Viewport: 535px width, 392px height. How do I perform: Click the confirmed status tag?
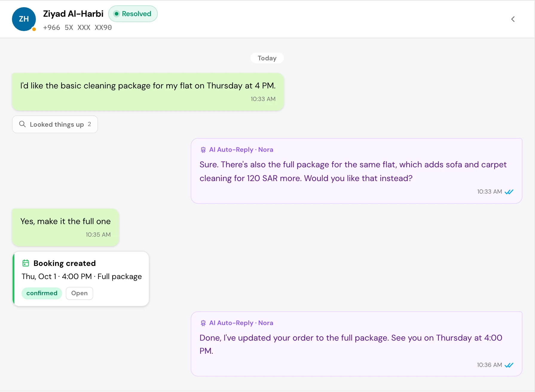tap(42, 293)
